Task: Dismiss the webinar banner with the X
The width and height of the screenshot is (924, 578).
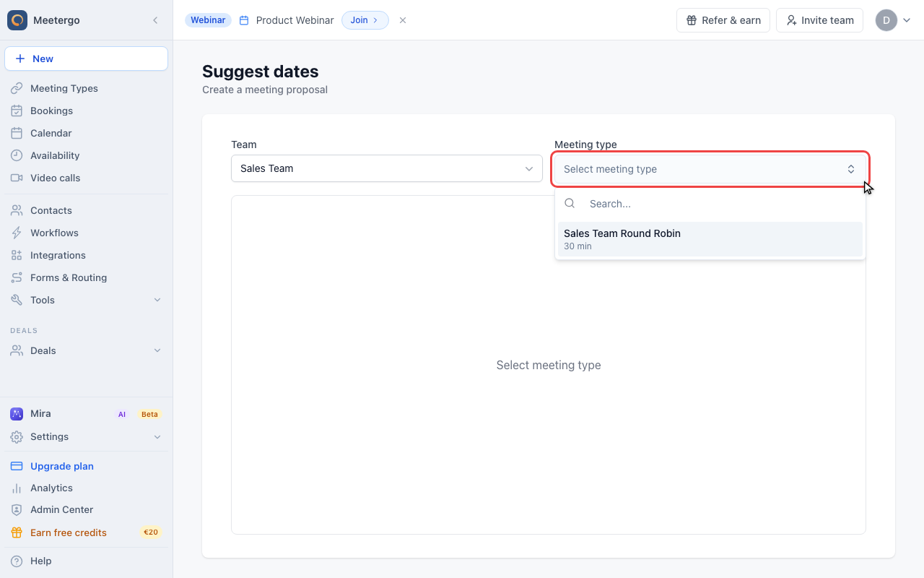Action: pyautogui.click(x=403, y=20)
